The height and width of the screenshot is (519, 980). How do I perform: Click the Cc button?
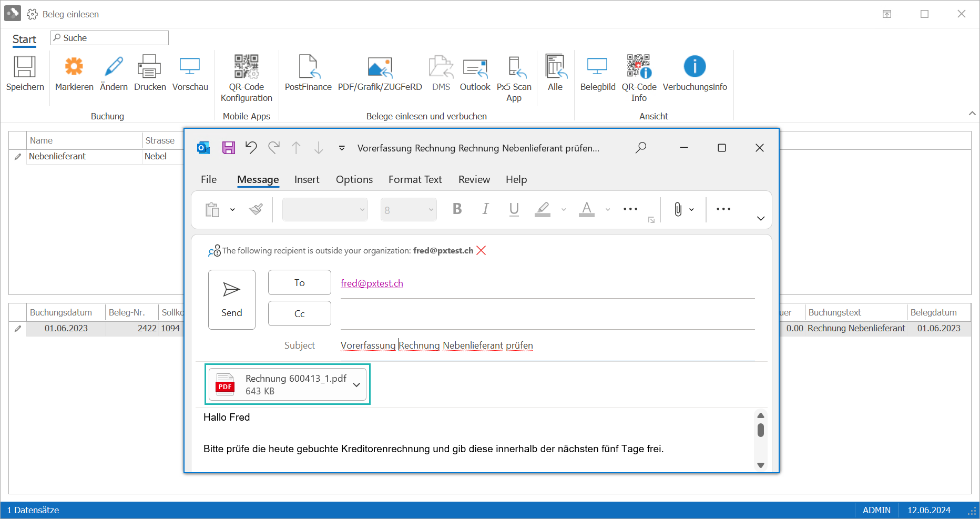coord(300,314)
